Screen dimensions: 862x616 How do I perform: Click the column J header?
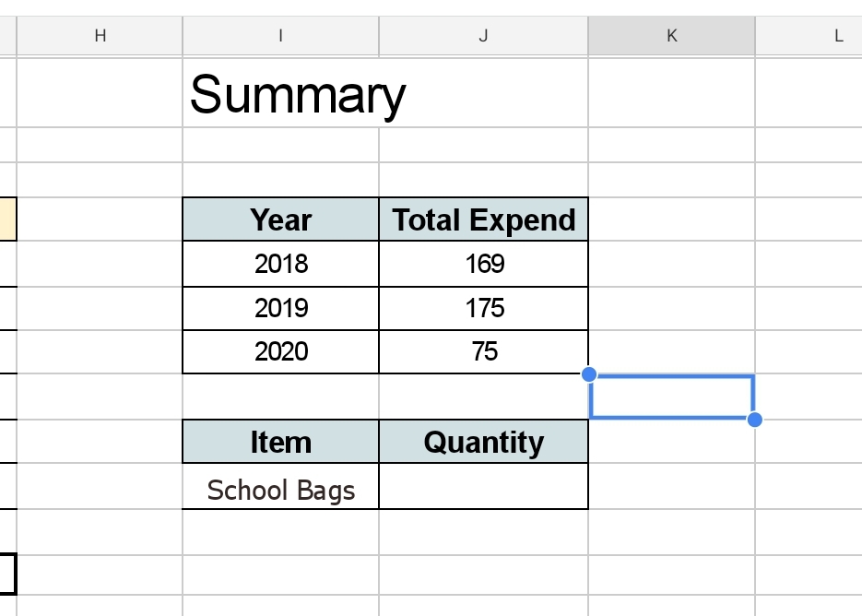tap(483, 36)
